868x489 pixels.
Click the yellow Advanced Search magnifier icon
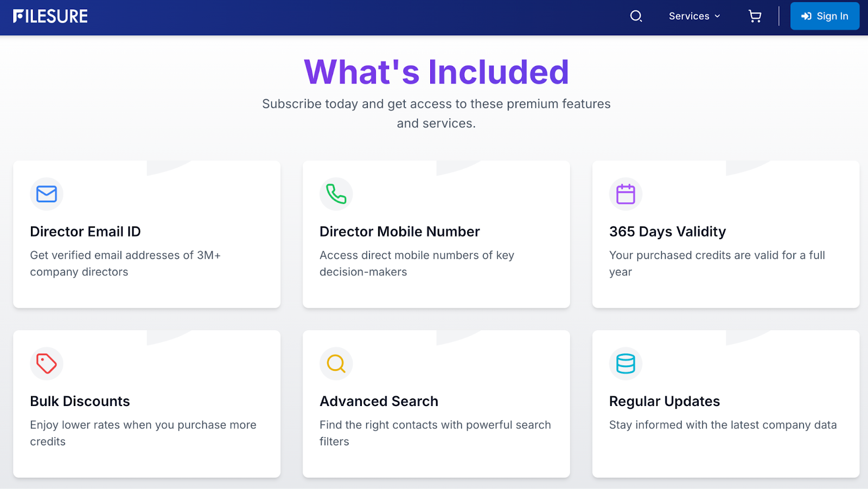[x=336, y=364]
